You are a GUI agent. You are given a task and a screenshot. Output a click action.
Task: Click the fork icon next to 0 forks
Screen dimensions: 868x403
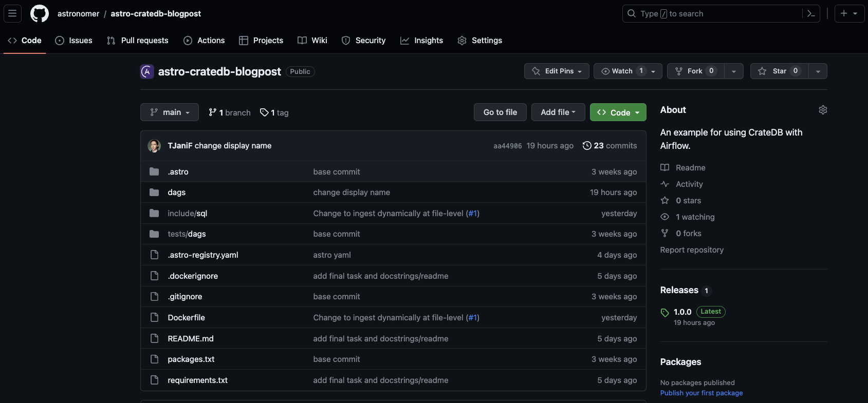(x=665, y=233)
